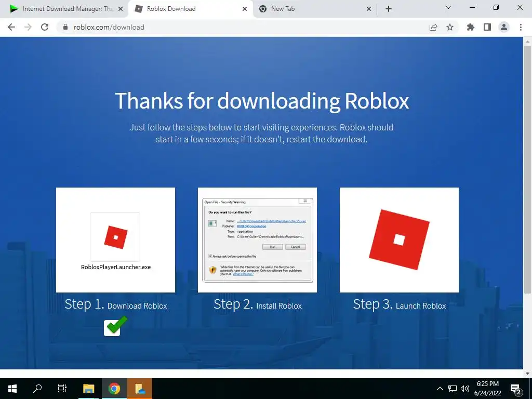
Task: Close the Roblox Download tab
Action: tap(245, 9)
